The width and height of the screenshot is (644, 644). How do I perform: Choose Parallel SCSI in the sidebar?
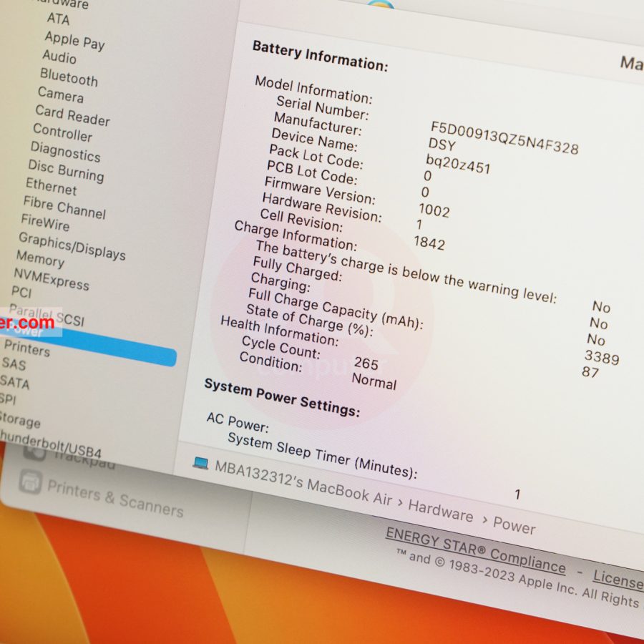coord(47,316)
